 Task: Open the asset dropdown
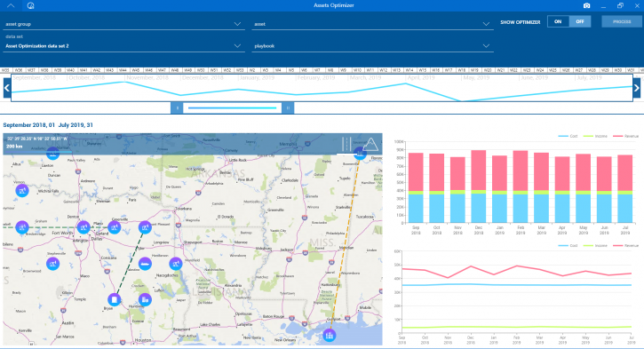click(372, 24)
